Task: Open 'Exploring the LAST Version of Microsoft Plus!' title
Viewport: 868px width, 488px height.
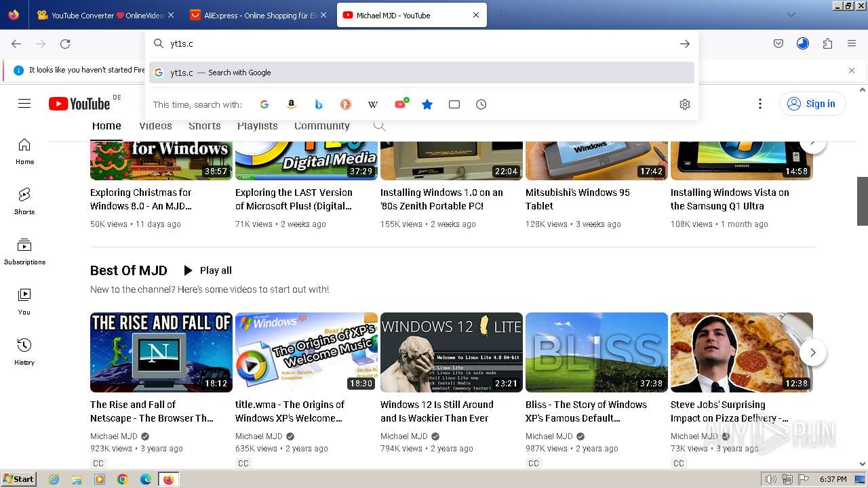Action: coord(294,199)
